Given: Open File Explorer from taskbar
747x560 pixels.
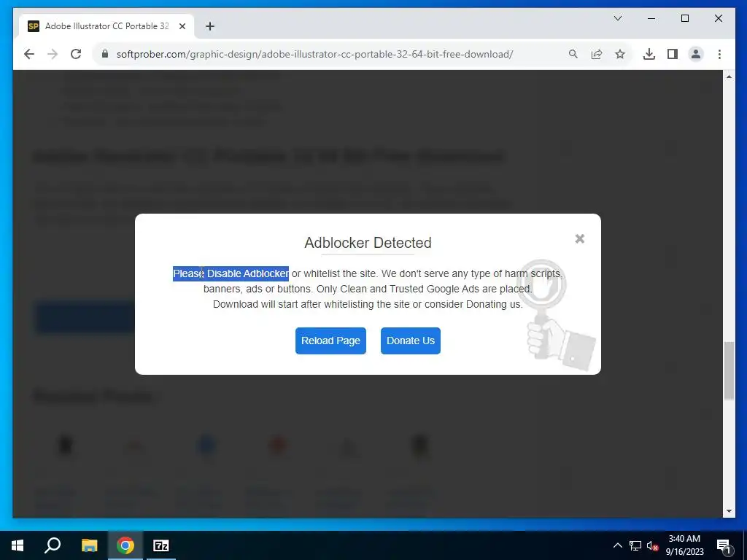Looking at the screenshot, I should [x=89, y=545].
